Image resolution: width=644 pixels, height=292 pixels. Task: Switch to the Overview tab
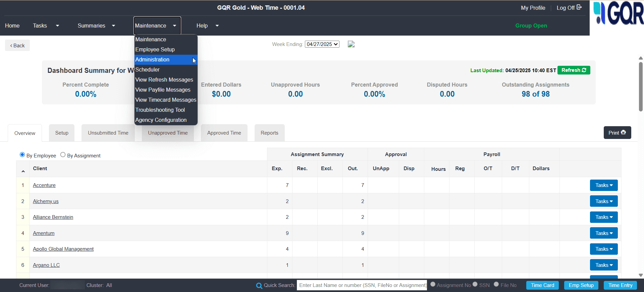point(25,133)
